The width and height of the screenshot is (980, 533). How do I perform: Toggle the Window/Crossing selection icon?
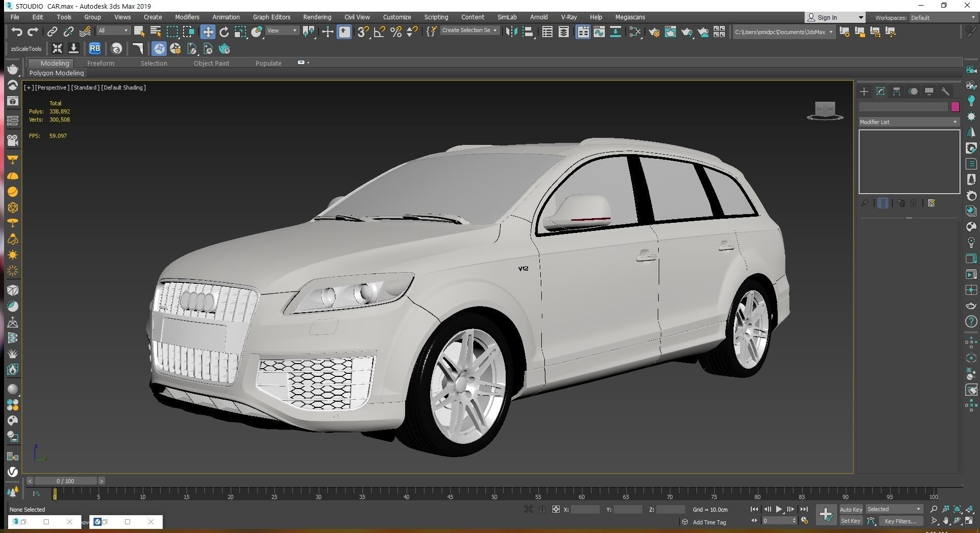point(189,32)
